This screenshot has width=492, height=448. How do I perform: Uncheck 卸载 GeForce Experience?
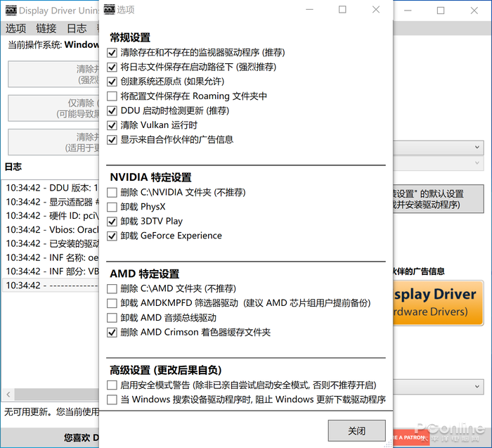click(x=112, y=236)
